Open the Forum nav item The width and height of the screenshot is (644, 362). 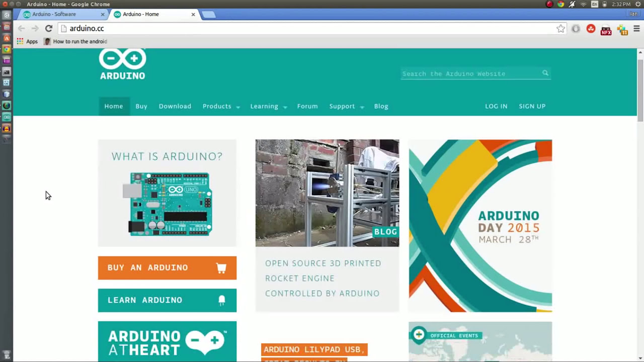pos(307,106)
